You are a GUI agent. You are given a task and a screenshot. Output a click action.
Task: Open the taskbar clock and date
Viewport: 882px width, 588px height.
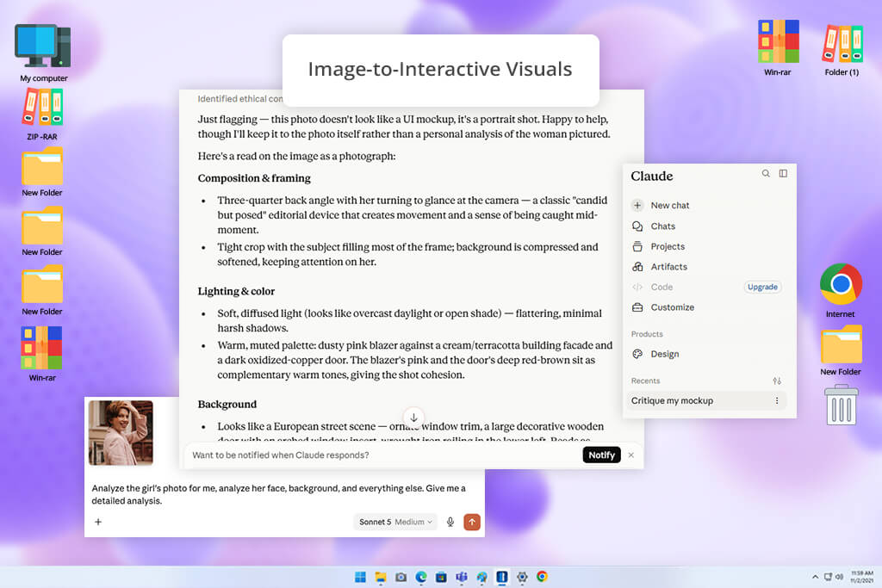(x=861, y=577)
